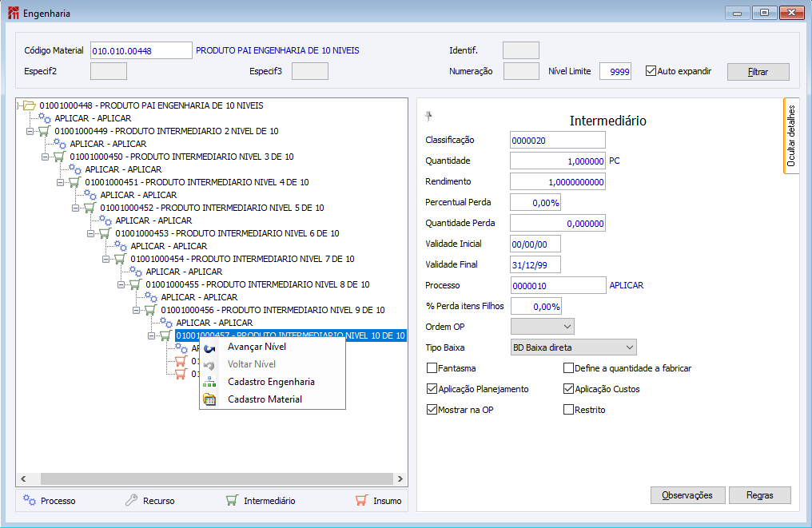The image size is (812, 528).
Task: Click horizontal scrollbar left arrow in tree
Action: point(23,478)
